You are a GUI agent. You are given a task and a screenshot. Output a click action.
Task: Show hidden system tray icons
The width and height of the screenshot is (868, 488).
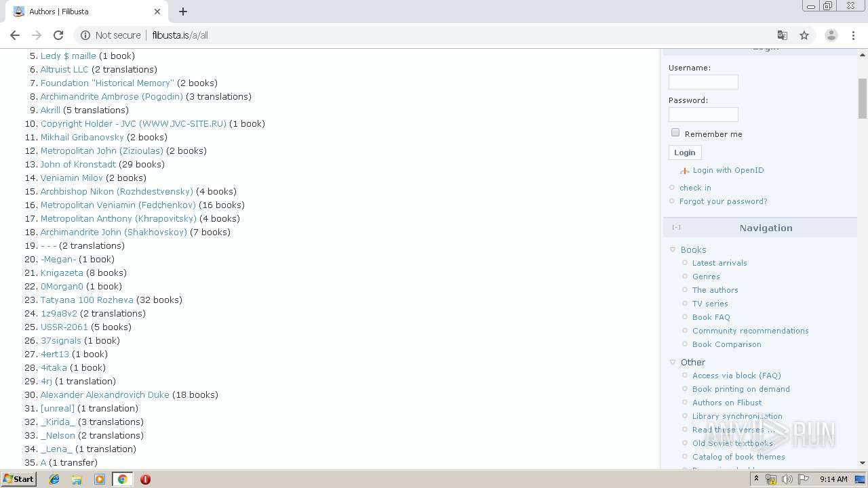(756, 479)
